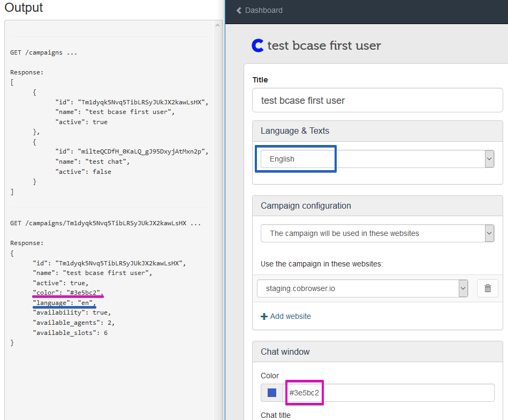Viewport: 508px width, 420px height.
Task: Click the back chevron beside Dashboard
Action: tap(239, 10)
